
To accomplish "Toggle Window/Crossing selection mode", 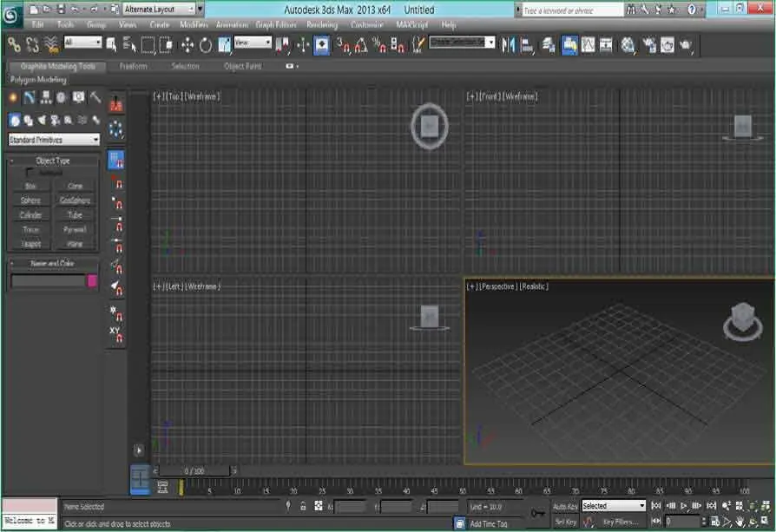I will tap(167, 45).
